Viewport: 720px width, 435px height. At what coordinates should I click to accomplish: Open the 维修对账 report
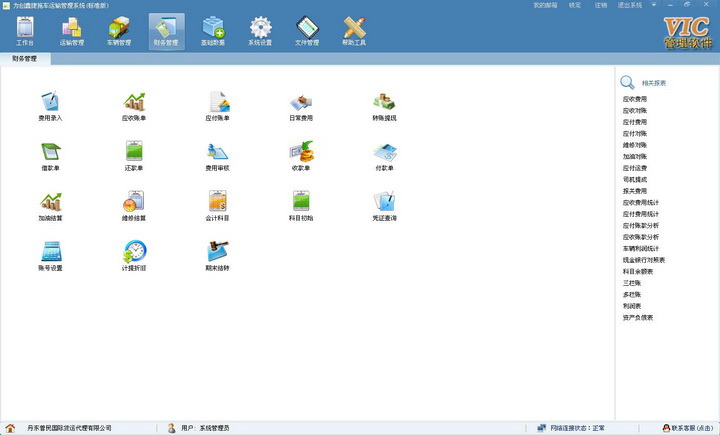(x=635, y=145)
